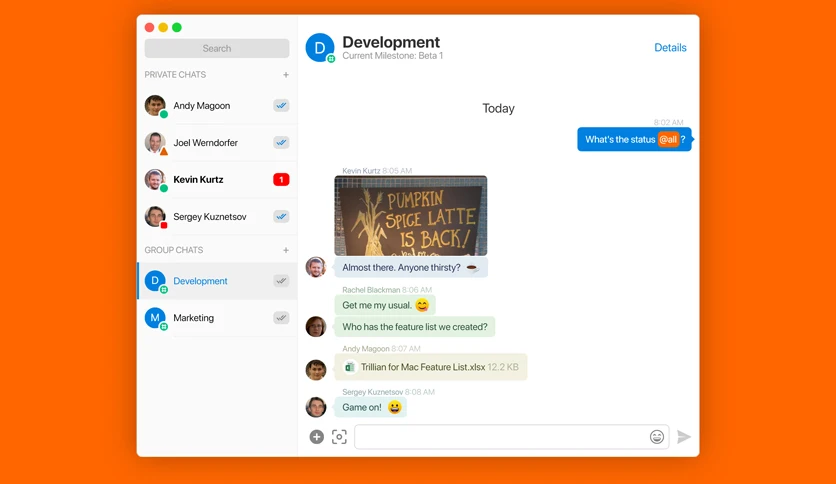Click Kevin Kurtz's avatar beside his message
Viewport: 836px width, 484px height.
[316, 267]
